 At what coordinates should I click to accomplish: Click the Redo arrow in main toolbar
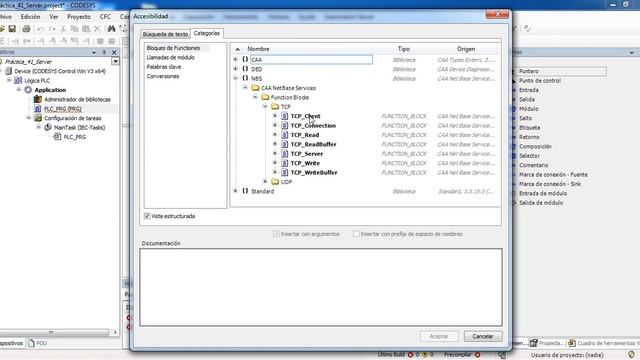(x=52, y=29)
